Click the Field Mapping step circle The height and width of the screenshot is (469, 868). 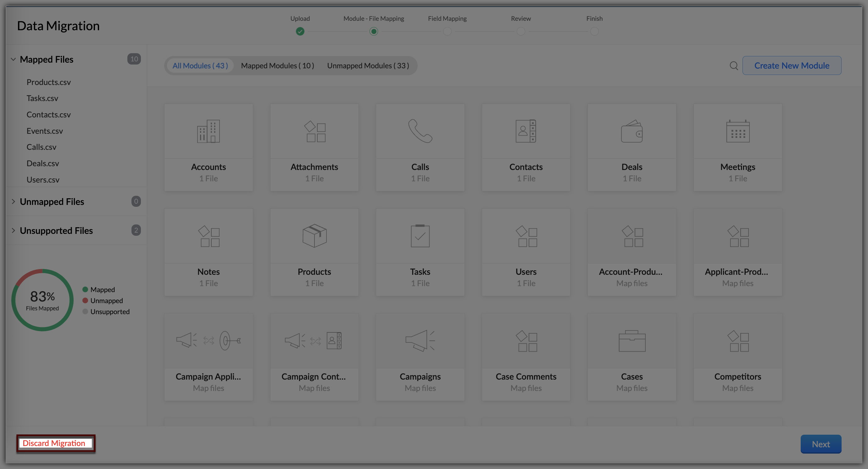pyautogui.click(x=447, y=31)
